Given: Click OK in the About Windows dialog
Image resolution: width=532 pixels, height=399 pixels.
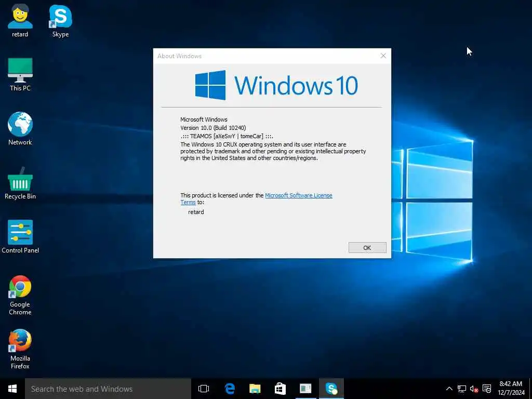Looking at the screenshot, I should [367, 248].
